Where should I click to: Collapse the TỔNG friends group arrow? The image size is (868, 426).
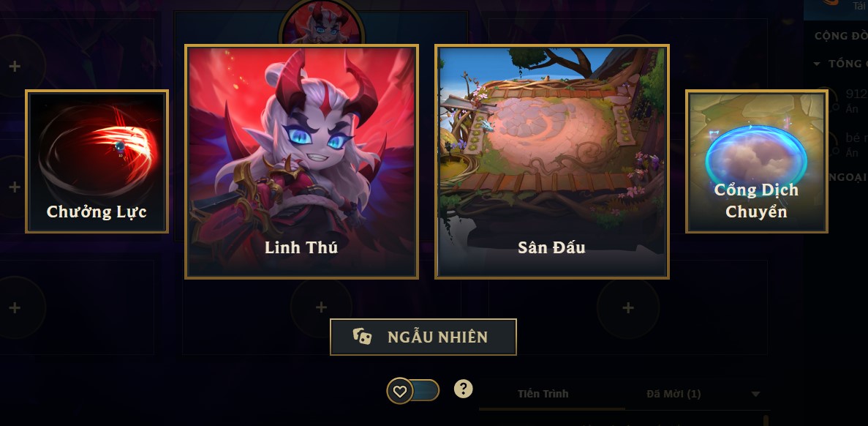pos(817,64)
